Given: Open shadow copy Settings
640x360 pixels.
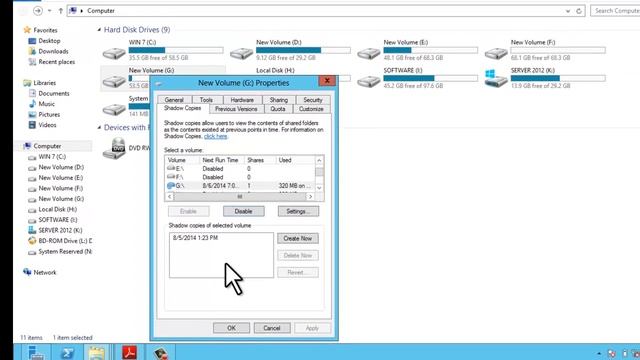Looking at the screenshot, I should 298,211.
